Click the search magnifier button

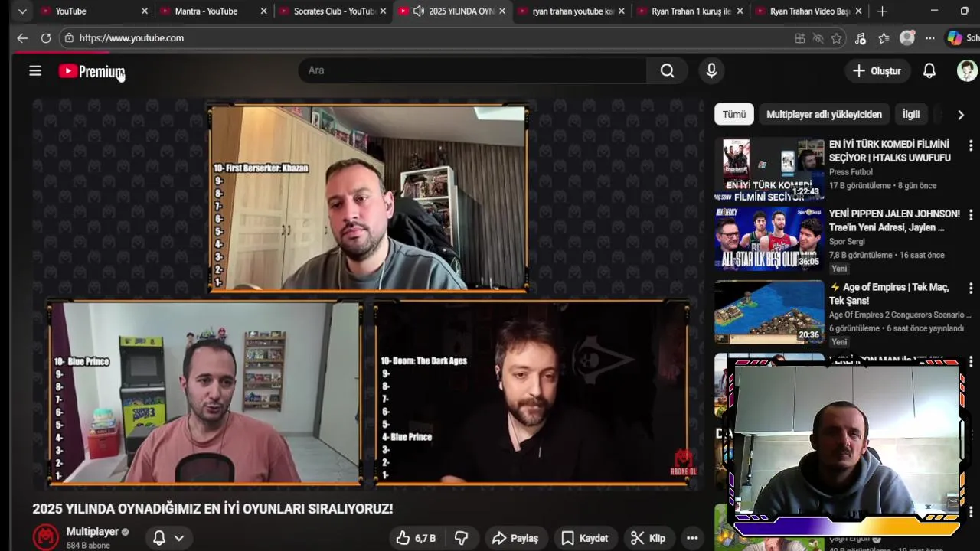point(668,70)
